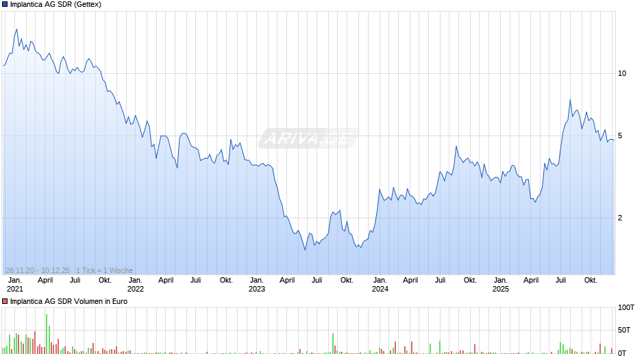Screen dimensions: 644x360
Task: Click the 'Juli' label after Jan. 2022
Action: tap(196, 281)
